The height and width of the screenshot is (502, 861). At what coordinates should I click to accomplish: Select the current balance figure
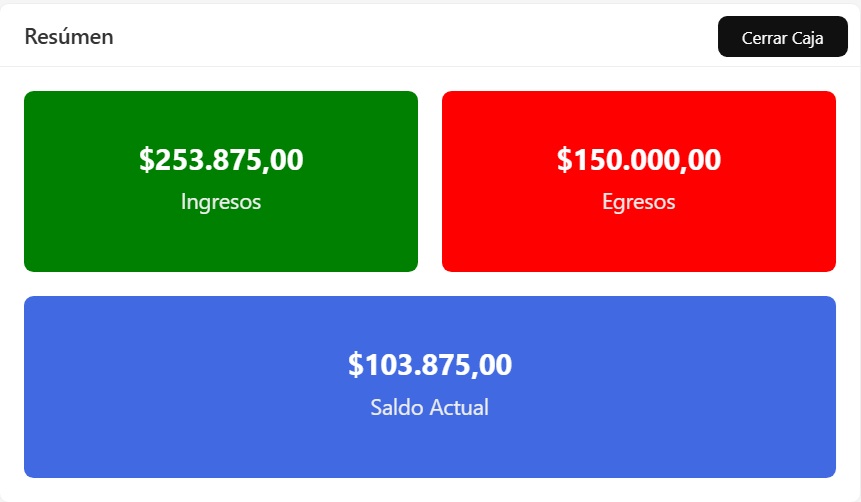[x=430, y=365]
